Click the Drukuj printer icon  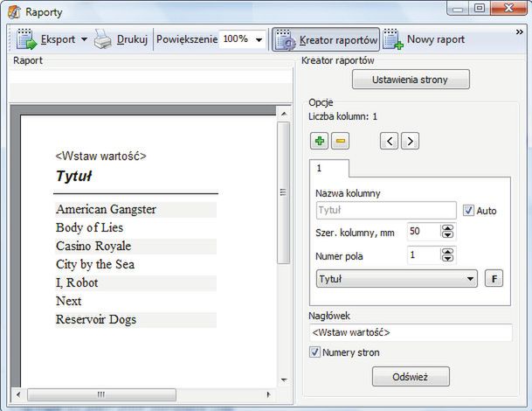[103, 39]
